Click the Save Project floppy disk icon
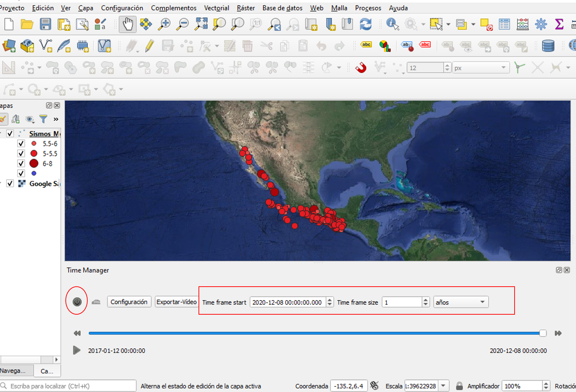This screenshot has width=576, height=392. 45,24
